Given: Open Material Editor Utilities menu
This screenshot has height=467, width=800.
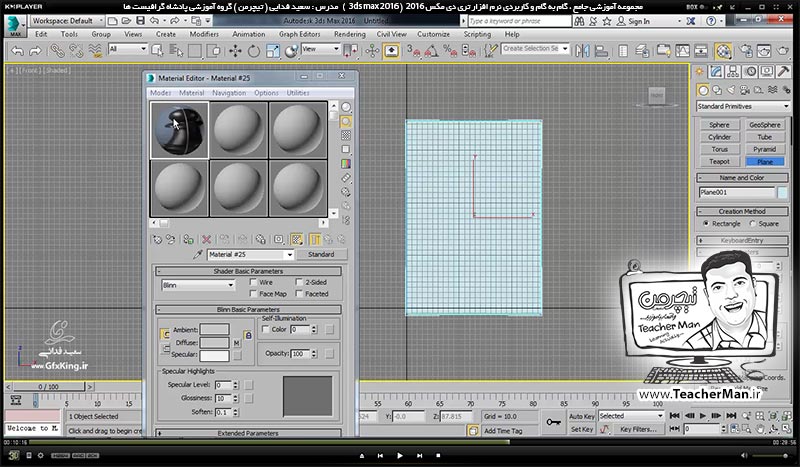Looking at the screenshot, I should (298, 93).
